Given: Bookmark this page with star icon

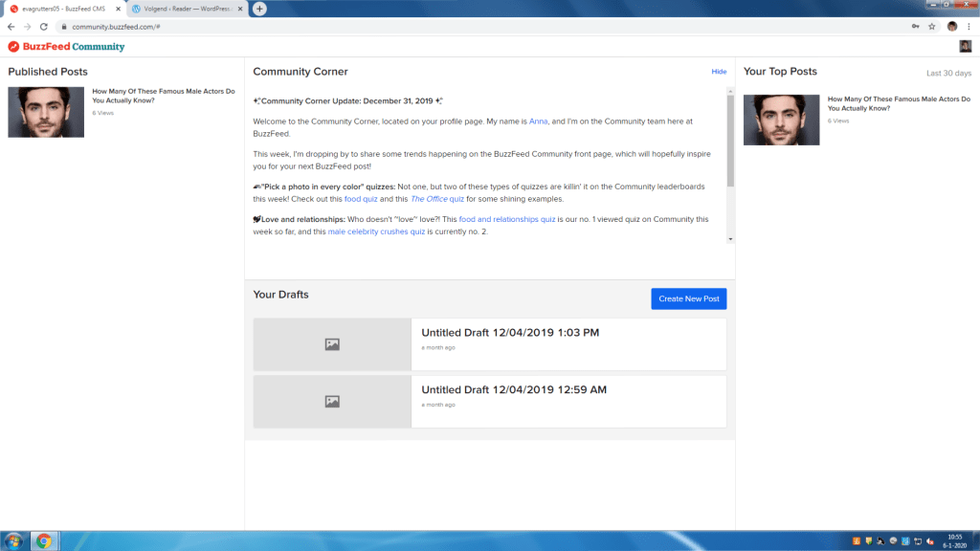Looking at the screenshot, I should coord(931,27).
